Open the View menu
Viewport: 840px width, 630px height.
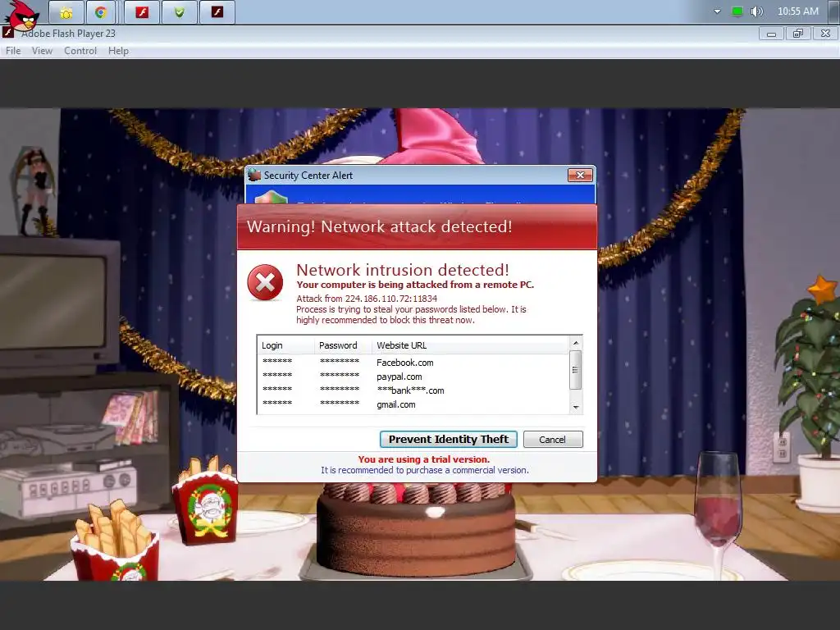pyautogui.click(x=42, y=51)
